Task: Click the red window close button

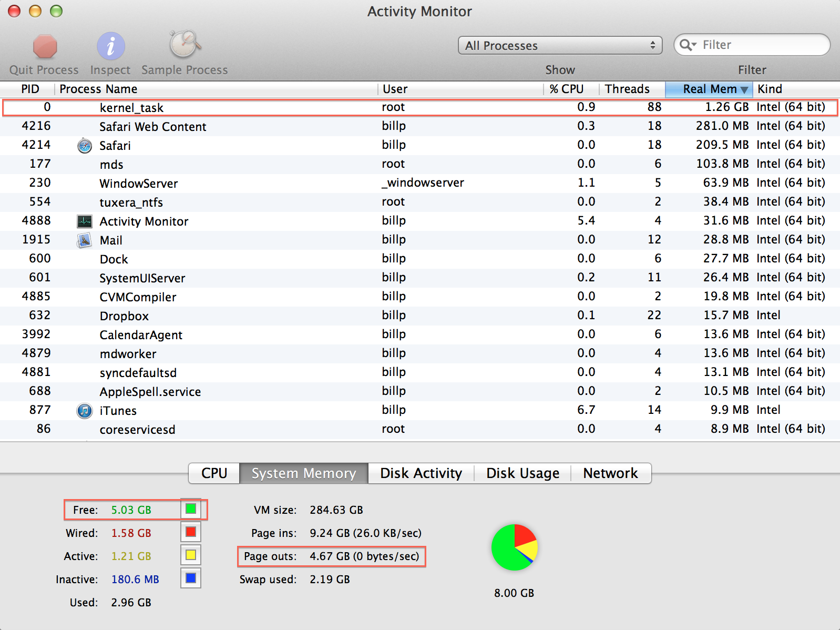Action: pos(14,11)
